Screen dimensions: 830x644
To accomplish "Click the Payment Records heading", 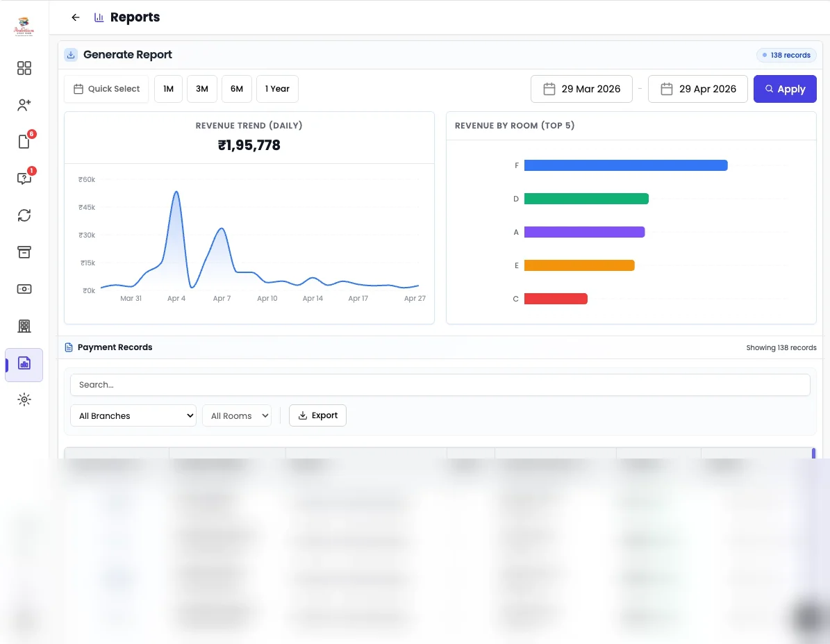I will click(115, 347).
